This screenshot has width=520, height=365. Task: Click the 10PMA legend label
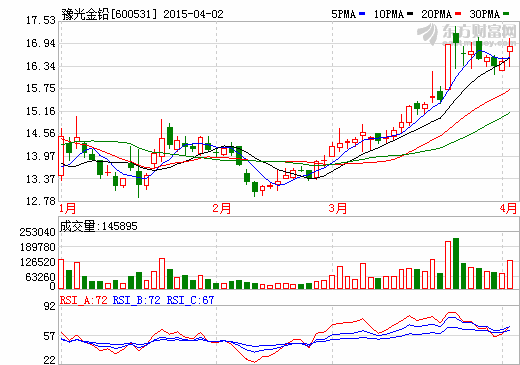pyautogui.click(x=389, y=14)
